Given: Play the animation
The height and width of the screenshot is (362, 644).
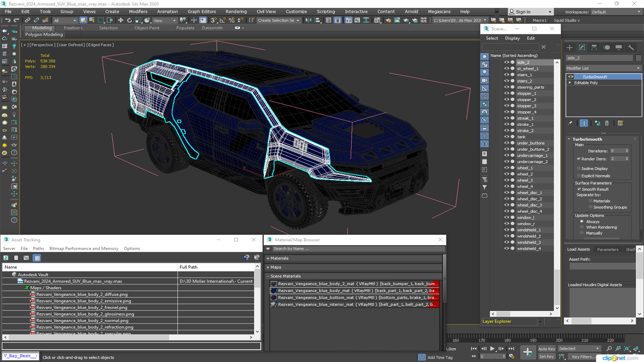Looking at the screenshot, I should coord(492,349).
